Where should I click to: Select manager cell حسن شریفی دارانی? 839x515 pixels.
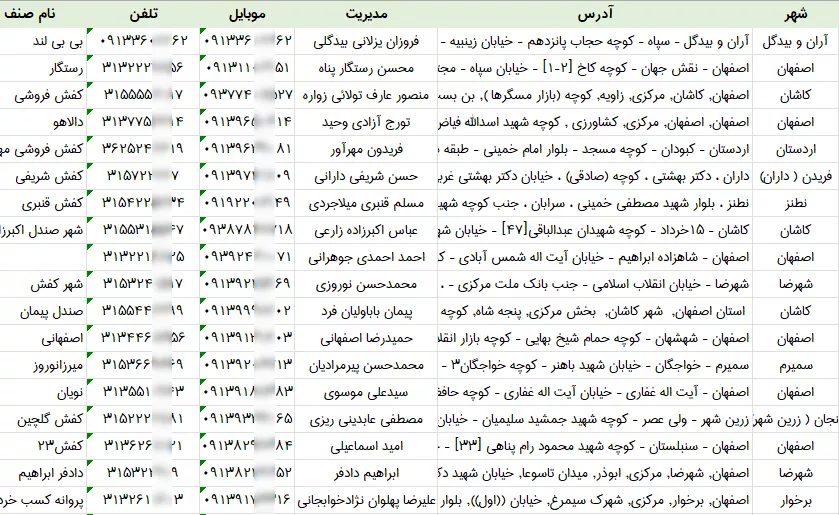click(x=366, y=177)
